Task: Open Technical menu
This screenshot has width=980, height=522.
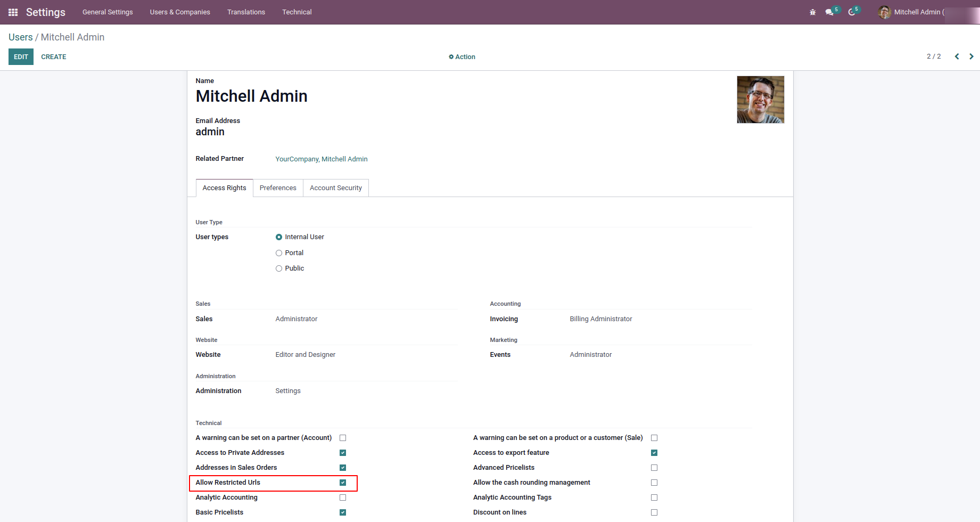Action: point(297,12)
